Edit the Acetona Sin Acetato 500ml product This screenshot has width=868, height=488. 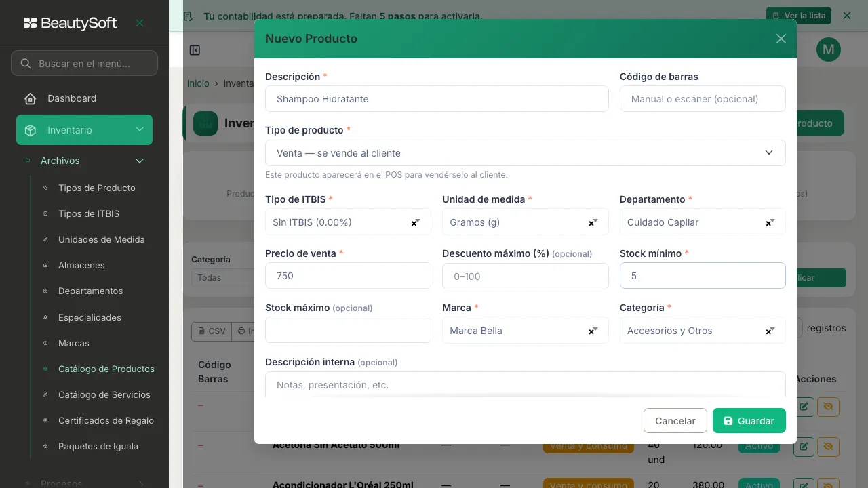804,447
